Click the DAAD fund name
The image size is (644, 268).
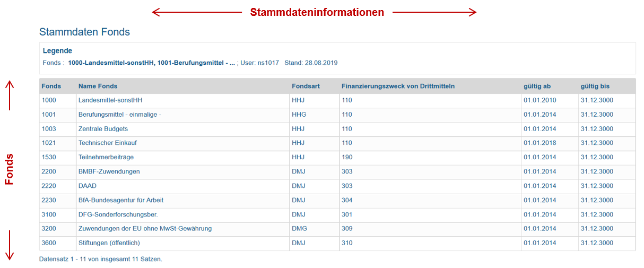click(x=88, y=186)
